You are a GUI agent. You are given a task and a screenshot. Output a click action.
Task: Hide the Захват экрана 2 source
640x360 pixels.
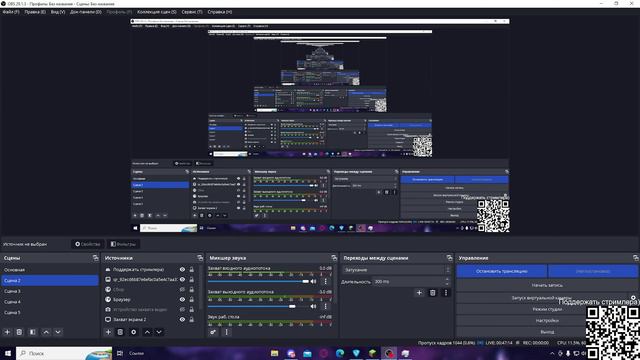coord(182,320)
